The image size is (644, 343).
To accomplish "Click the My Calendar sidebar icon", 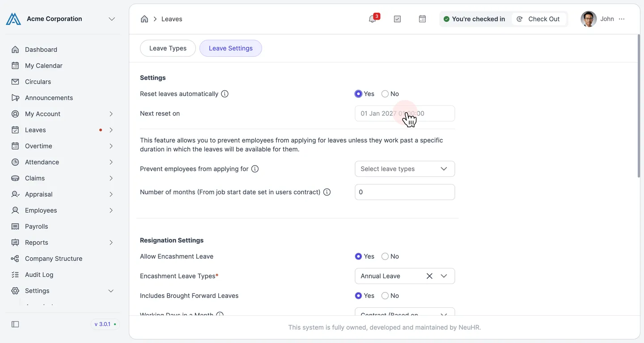I will pos(15,66).
